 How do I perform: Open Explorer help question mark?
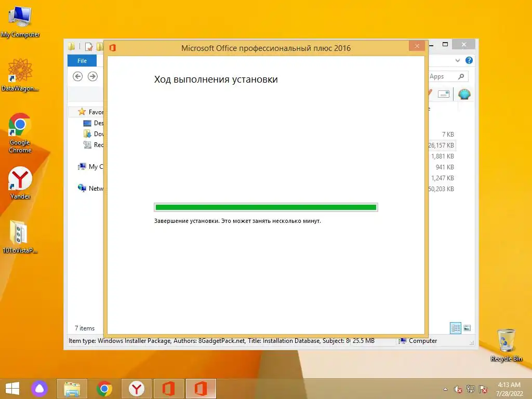click(469, 60)
